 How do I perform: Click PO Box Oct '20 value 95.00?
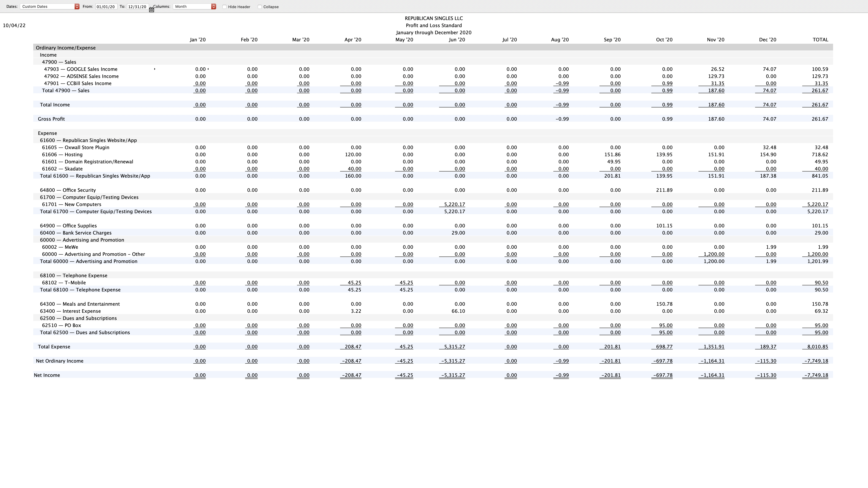[x=666, y=325]
